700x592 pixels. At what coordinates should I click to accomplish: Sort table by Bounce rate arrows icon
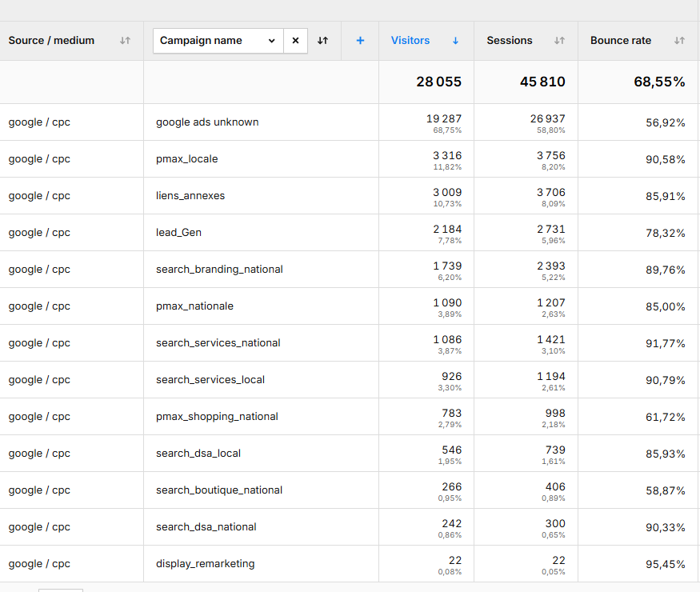pos(679,41)
